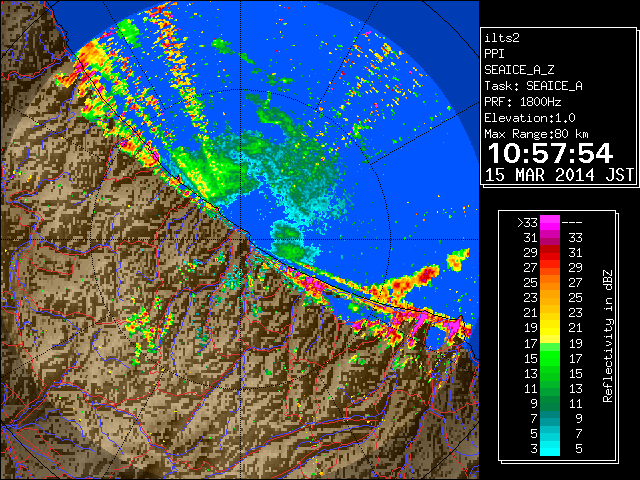Click the green swatch beside legend value '13'

550,373
